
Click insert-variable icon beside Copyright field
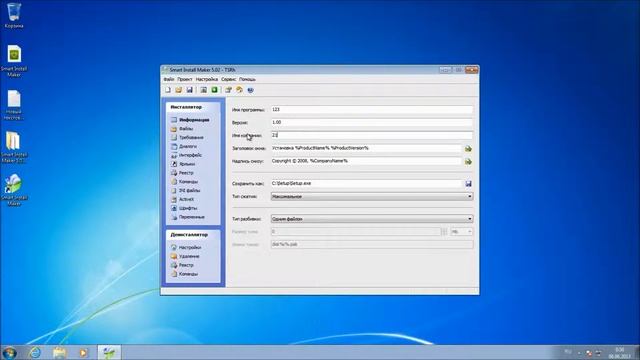pos(469,162)
